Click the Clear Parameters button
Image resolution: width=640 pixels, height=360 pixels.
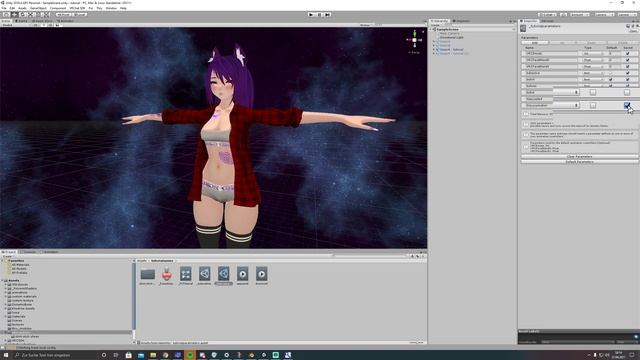pyautogui.click(x=580, y=157)
